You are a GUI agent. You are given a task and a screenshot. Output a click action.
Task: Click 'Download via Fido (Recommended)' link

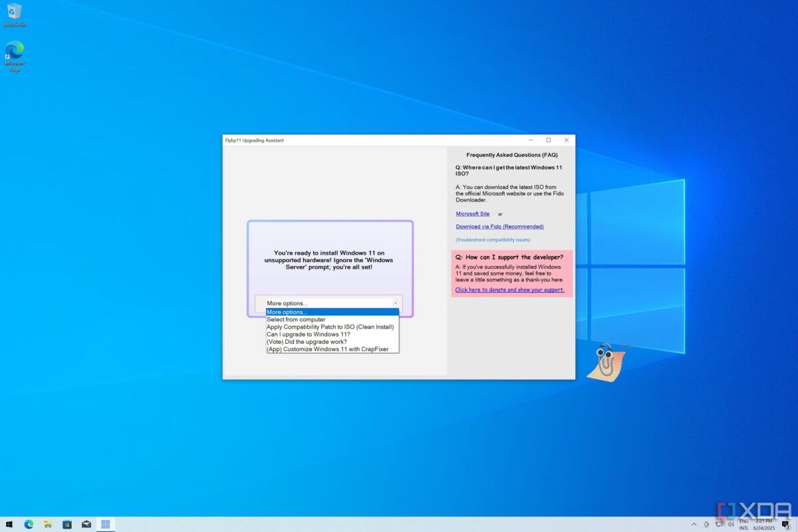(499, 227)
